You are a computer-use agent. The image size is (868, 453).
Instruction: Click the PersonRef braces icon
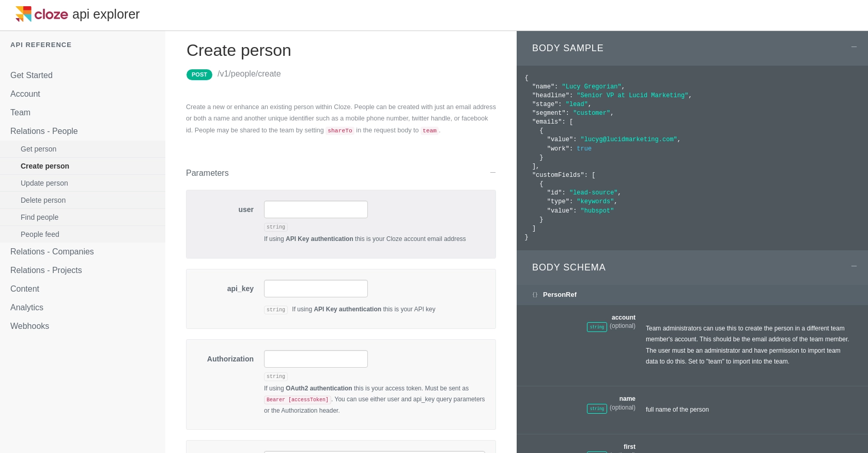[535, 295]
